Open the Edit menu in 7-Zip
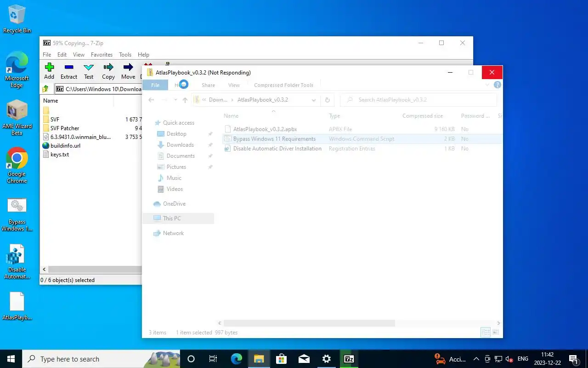Viewport: 588px width, 368px height. pos(62,54)
